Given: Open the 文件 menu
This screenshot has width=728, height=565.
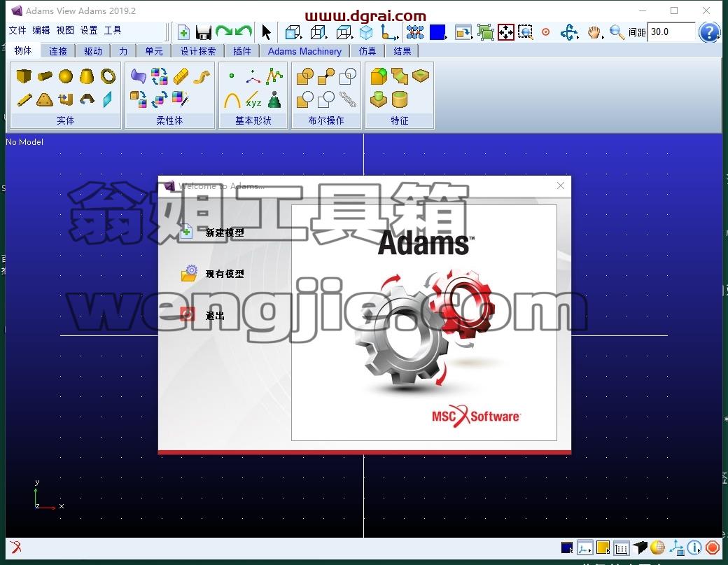Looking at the screenshot, I should (x=17, y=31).
